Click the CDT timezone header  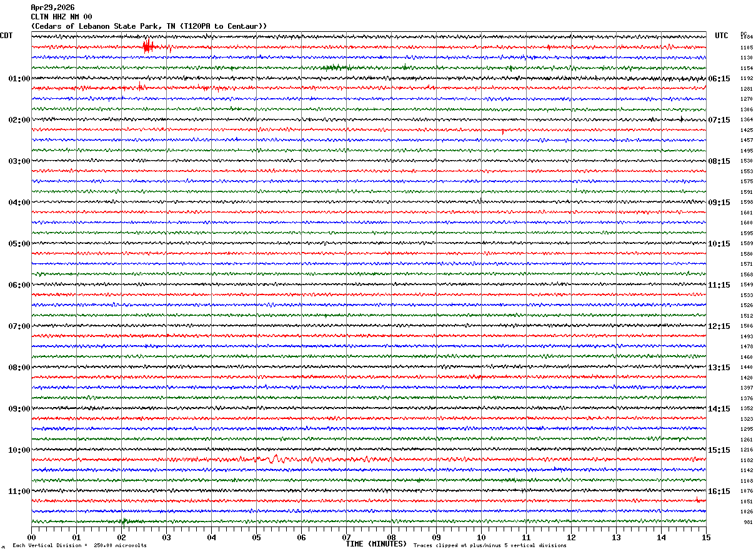[7, 36]
